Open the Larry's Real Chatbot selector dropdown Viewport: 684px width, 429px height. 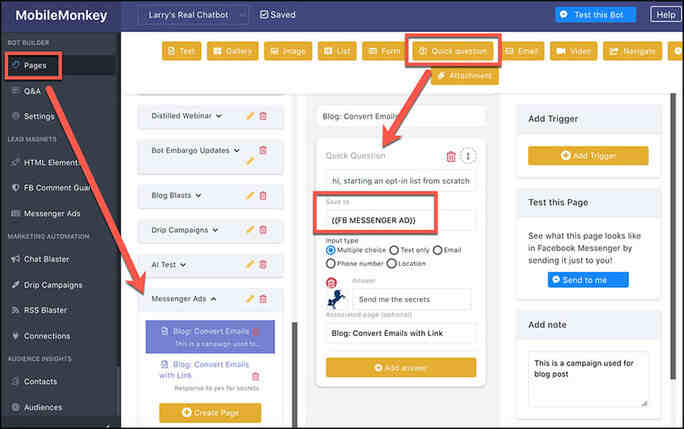194,15
